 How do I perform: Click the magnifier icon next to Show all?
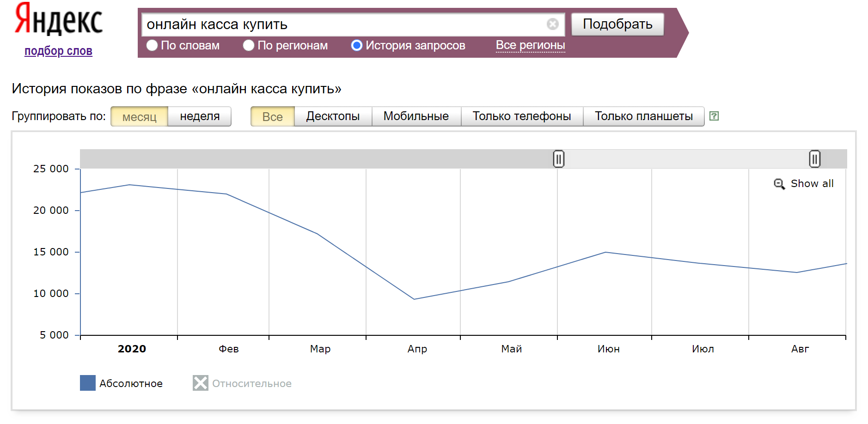point(779,184)
